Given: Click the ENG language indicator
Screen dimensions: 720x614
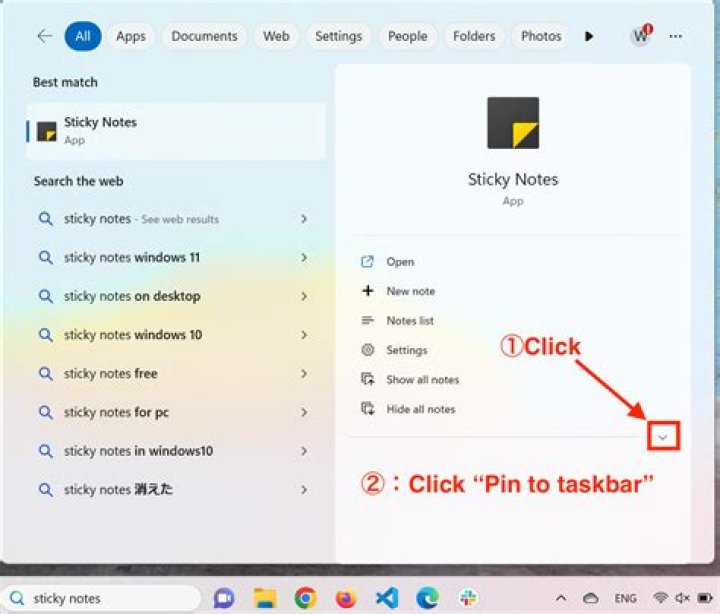Looking at the screenshot, I should [625, 598].
